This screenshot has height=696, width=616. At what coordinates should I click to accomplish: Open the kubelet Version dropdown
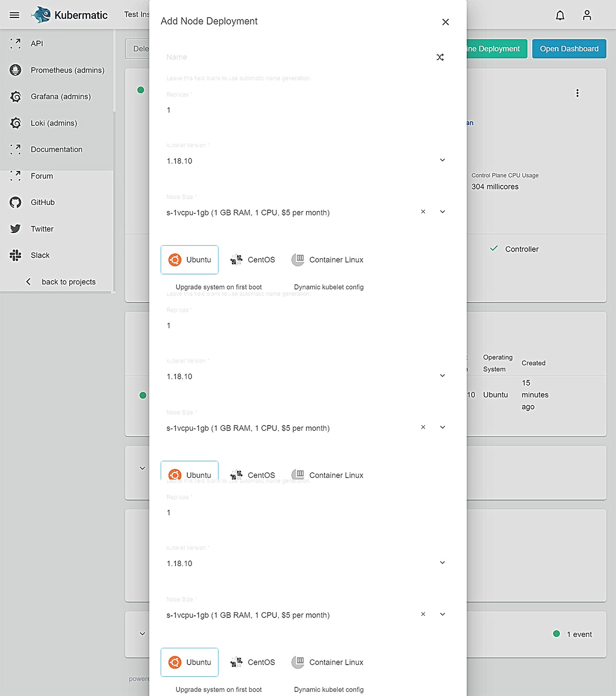click(x=442, y=160)
